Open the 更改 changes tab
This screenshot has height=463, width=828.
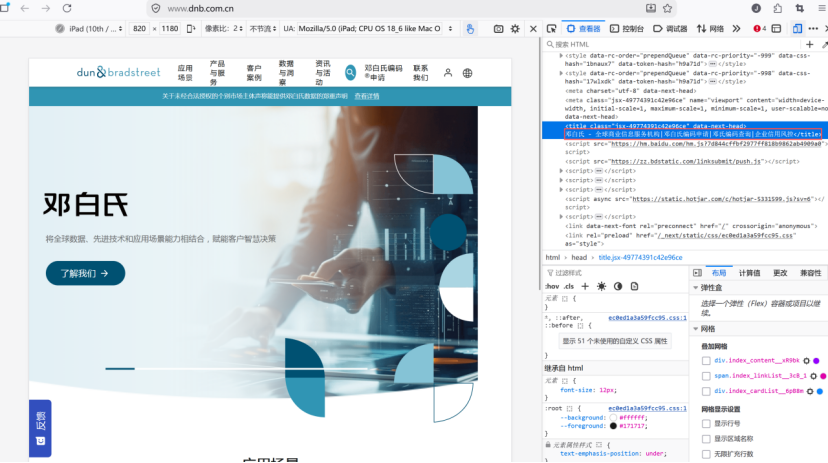(x=780, y=273)
